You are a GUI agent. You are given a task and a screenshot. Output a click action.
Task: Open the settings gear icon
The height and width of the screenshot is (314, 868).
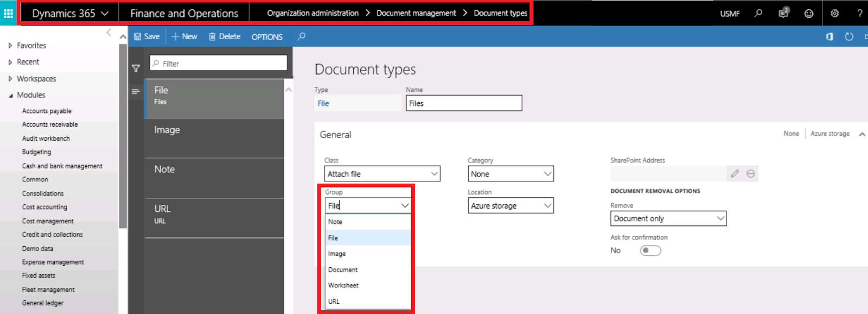coord(835,13)
